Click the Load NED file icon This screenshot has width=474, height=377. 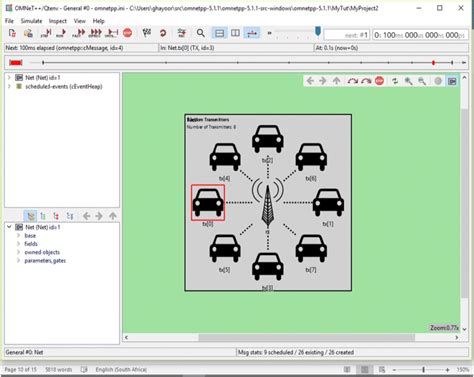[28, 33]
